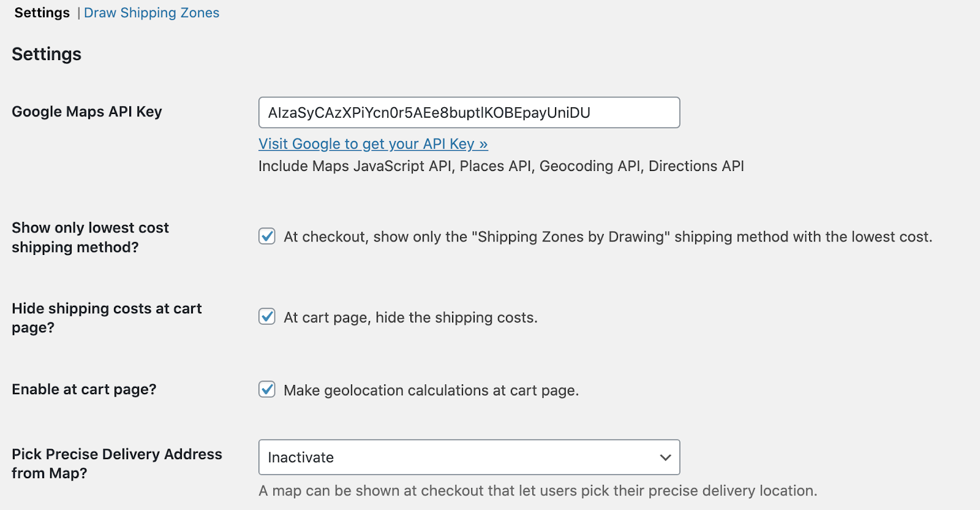Select the Settings tab at top
This screenshot has height=510, width=980.
(x=42, y=13)
